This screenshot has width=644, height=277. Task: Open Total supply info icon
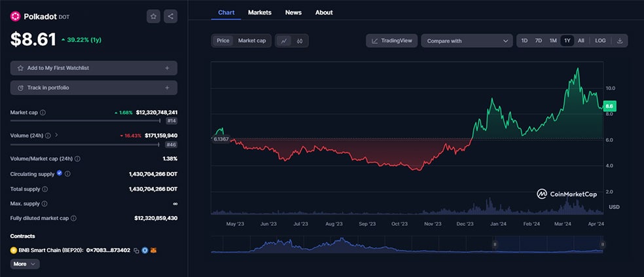coord(45,189)
